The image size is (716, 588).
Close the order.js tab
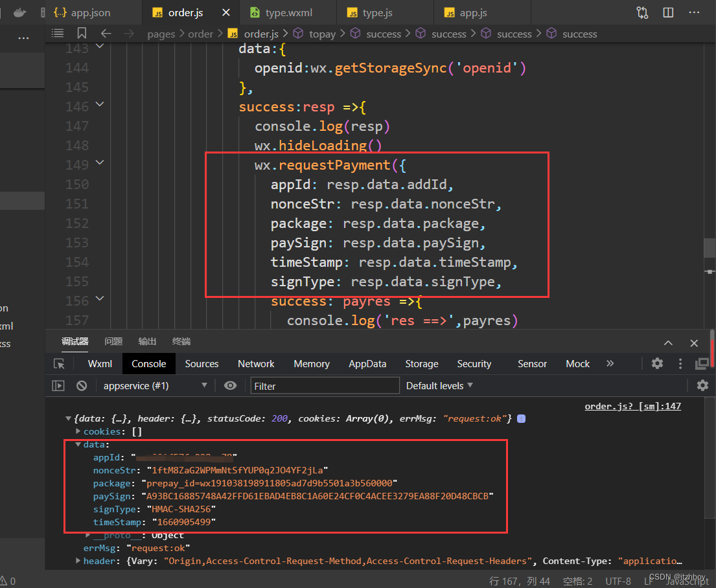[226, 13]
